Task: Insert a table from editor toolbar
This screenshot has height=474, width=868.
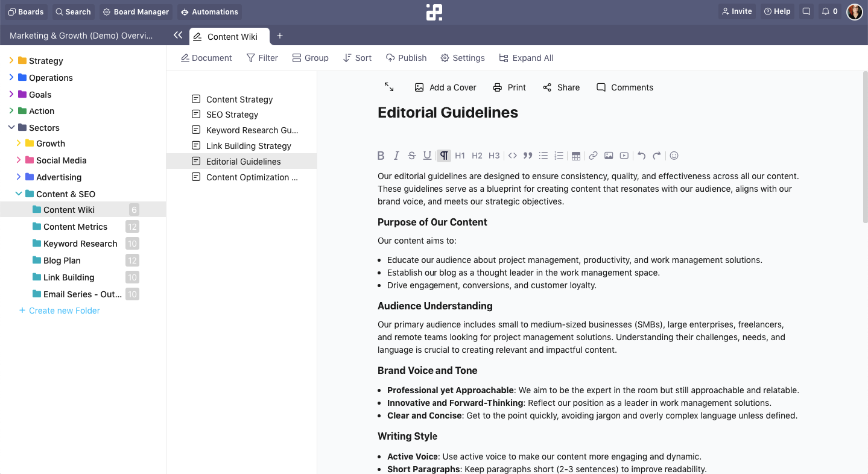Action: [576, 156]
